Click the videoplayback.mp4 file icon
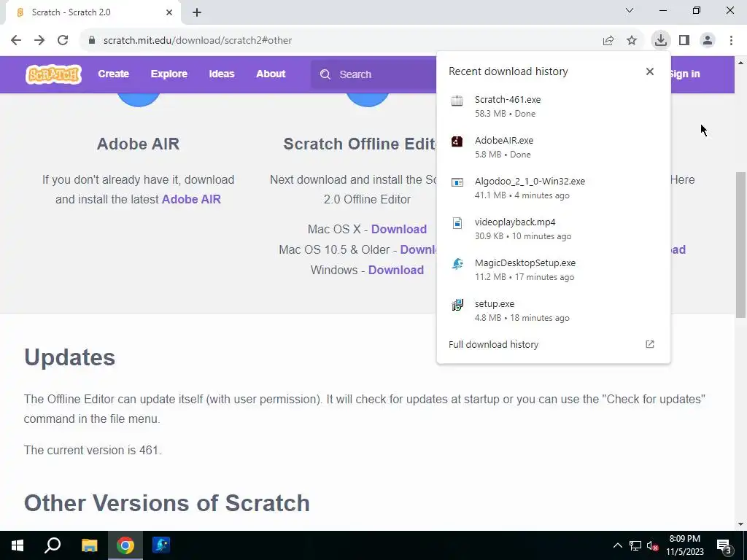The height and width of the screenshot is (560, 747). [x=457, y=223]
